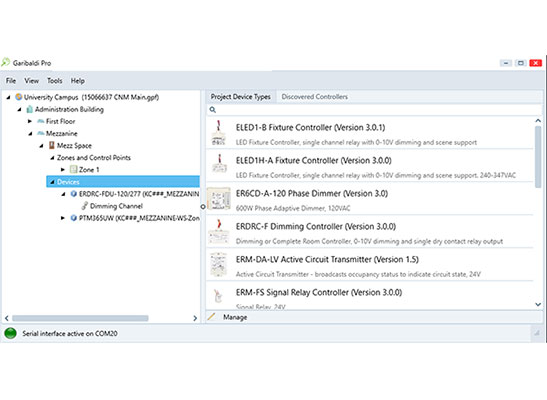Expand the Zone 1 node
This screenshot has width=547, height=400.
(x=63, y=170)
